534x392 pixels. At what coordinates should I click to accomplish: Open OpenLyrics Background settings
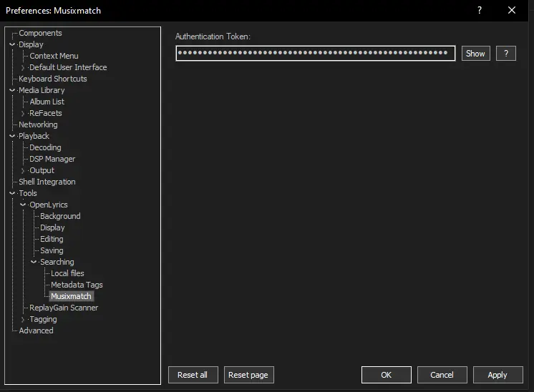click(60, 216)
